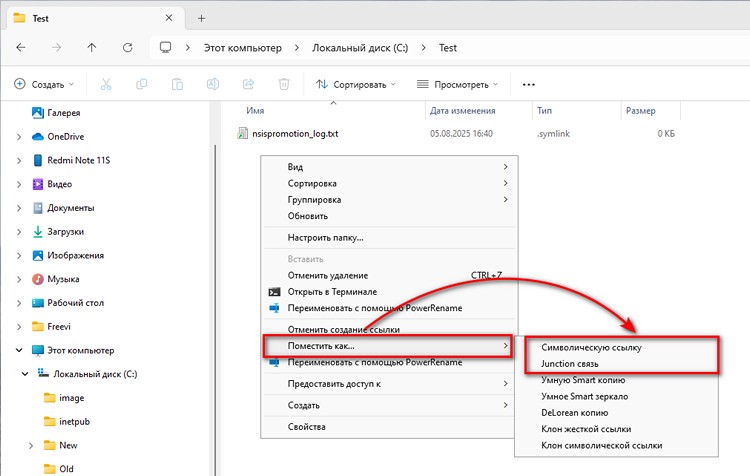This screenshot has height=476, width=750.
Task: Click the Paste clipboard icon in toolbar
Action: (177, 85)
